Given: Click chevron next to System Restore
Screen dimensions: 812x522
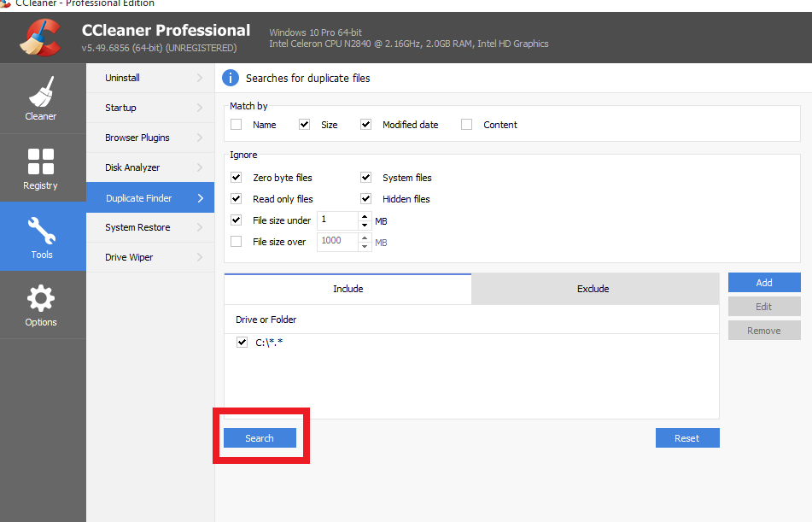Looking at the screenshot, I should (200, 227).
